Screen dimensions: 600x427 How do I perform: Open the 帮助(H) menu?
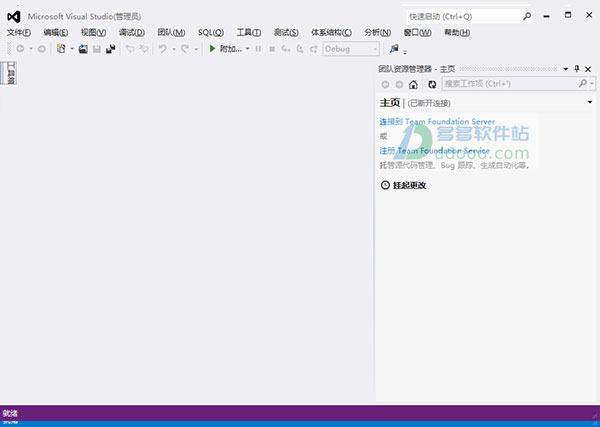[x=457, y=33]
